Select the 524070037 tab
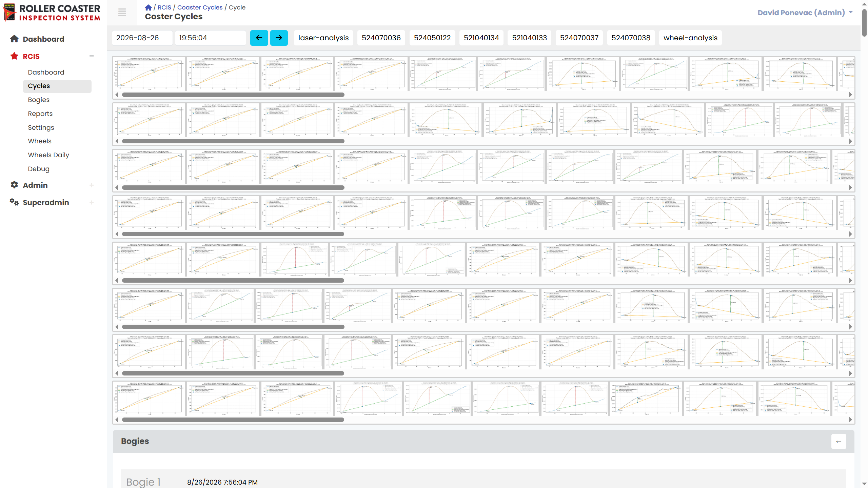The width and height of the screenshot is (868, 488). click(579, 38)
